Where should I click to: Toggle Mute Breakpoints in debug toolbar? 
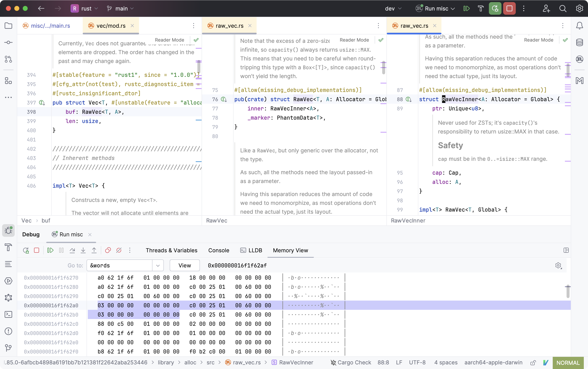click(119, 250)
